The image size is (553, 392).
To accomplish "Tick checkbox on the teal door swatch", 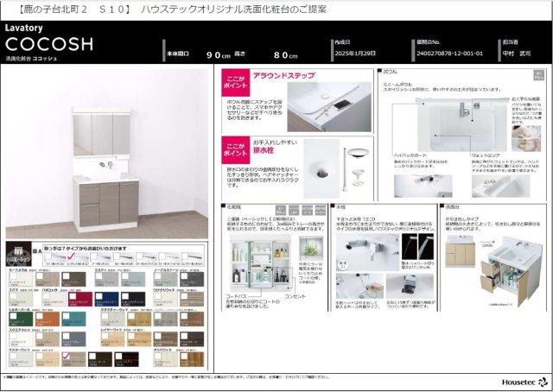I will click(x=66, y=315).
